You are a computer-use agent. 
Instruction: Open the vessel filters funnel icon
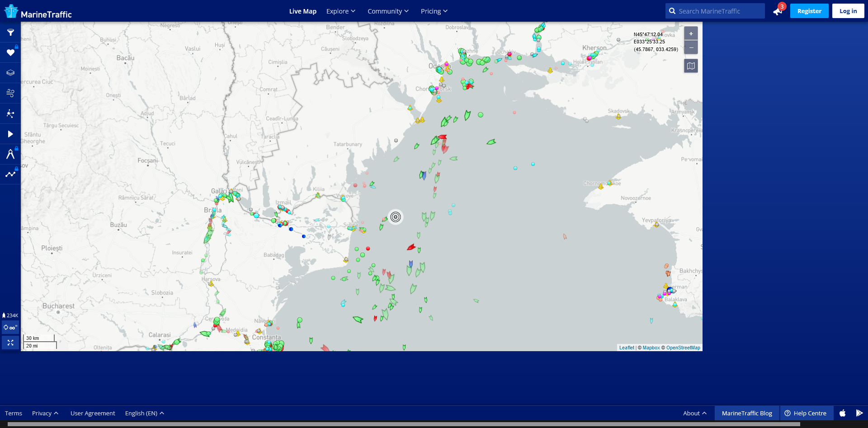[x=10, y=33]
